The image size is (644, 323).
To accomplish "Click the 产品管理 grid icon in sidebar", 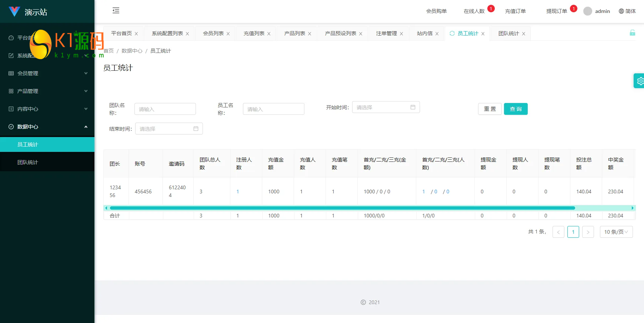I will tap(11, 91).
